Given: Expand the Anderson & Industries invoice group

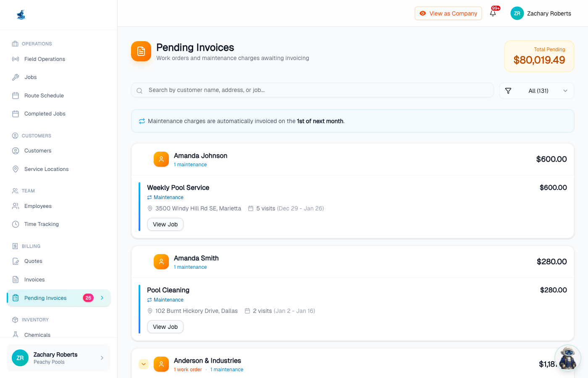Looking at the screenshot, I should pos(144,364).
